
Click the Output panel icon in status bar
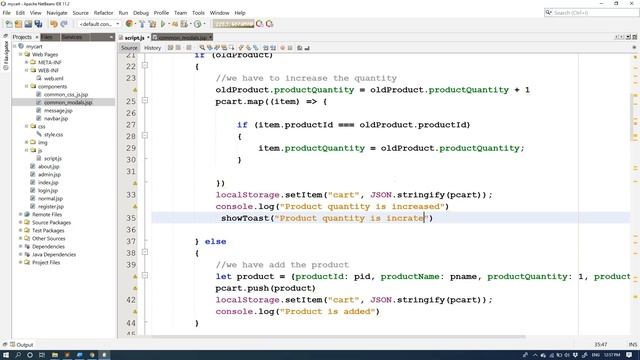(x=12, y=344)
